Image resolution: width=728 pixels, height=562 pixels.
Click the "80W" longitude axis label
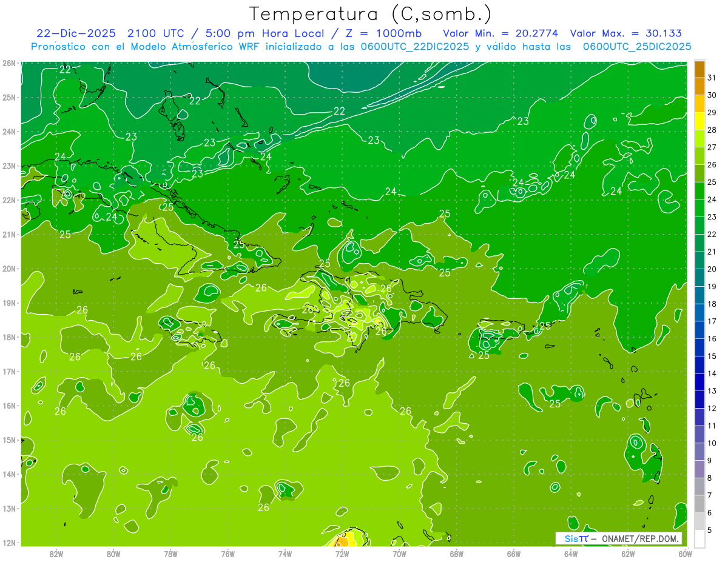pyautogui.click(x=113, y=554)
